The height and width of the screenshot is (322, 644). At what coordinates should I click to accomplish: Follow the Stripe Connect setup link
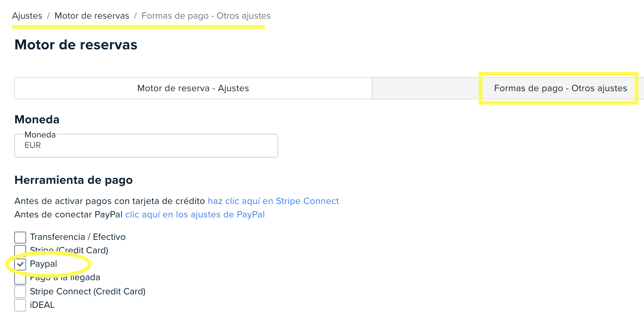(273, 201)
